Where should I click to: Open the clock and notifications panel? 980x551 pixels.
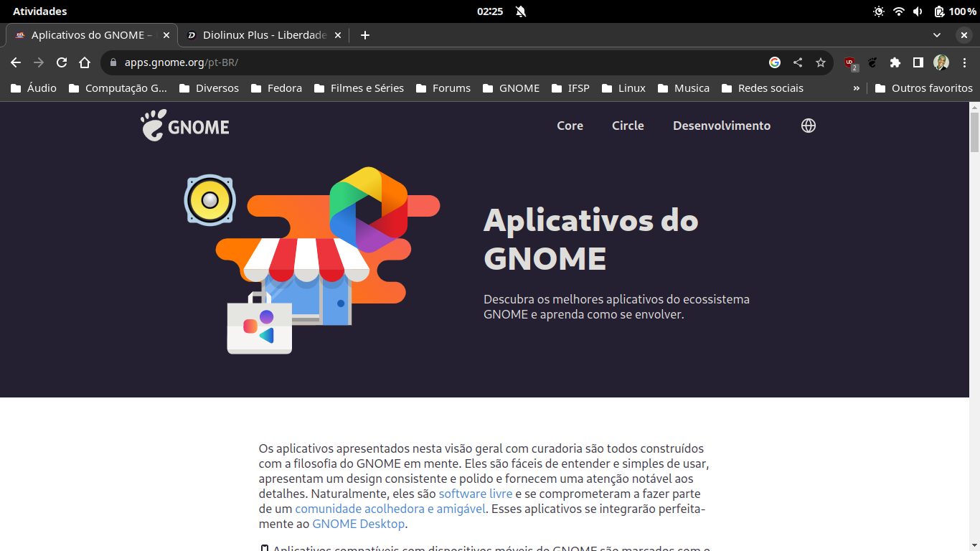tap(490, 11)
